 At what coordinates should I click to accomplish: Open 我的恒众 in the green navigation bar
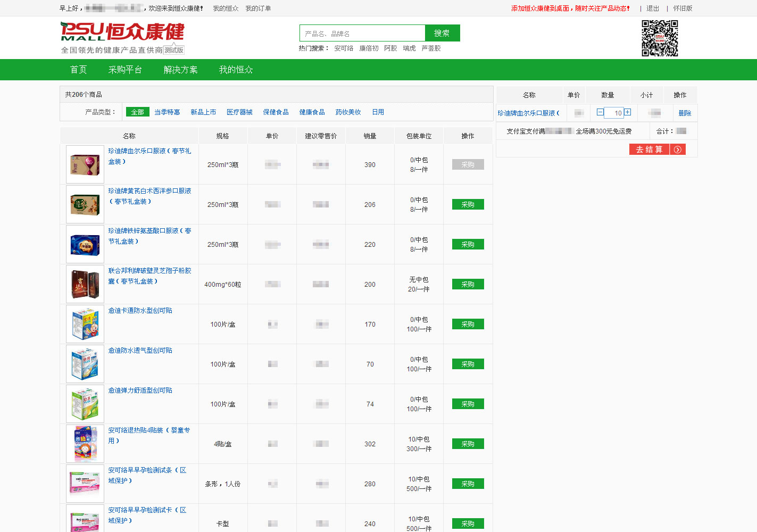[x=236, y=70]
